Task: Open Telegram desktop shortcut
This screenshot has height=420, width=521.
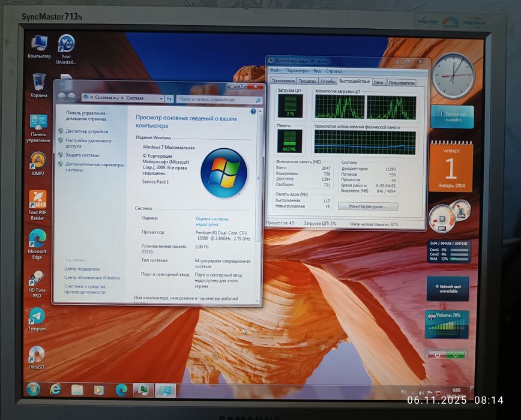Action: pos(37,319)
